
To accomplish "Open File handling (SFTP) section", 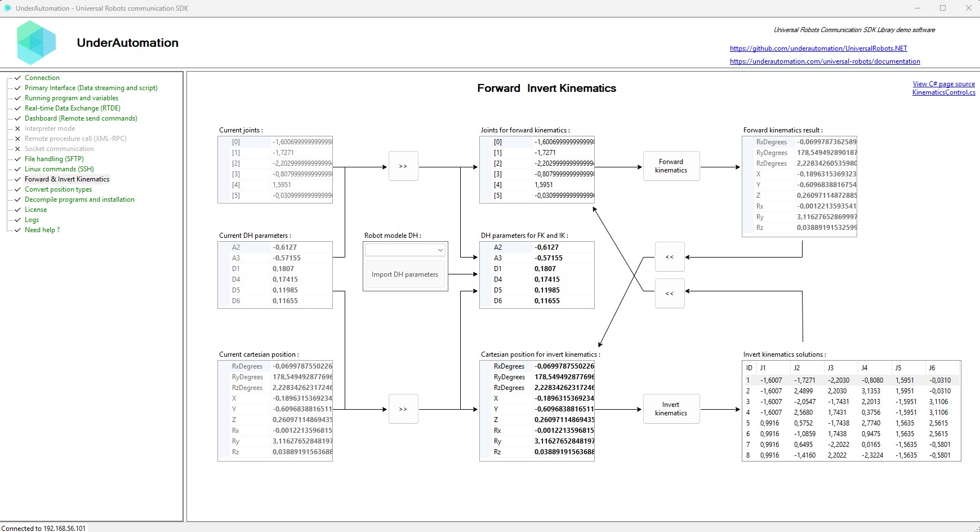I will point(54,159).
